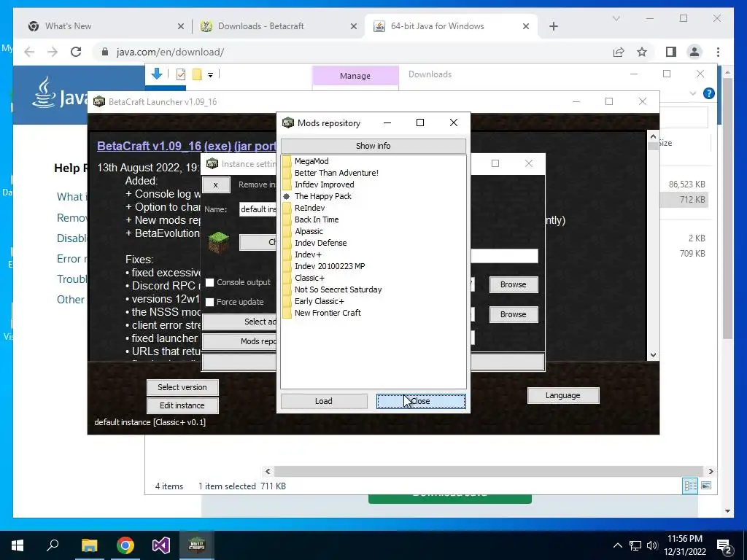
Task: Close the Downloads - Betacraft tab
Action: [354, 26]
